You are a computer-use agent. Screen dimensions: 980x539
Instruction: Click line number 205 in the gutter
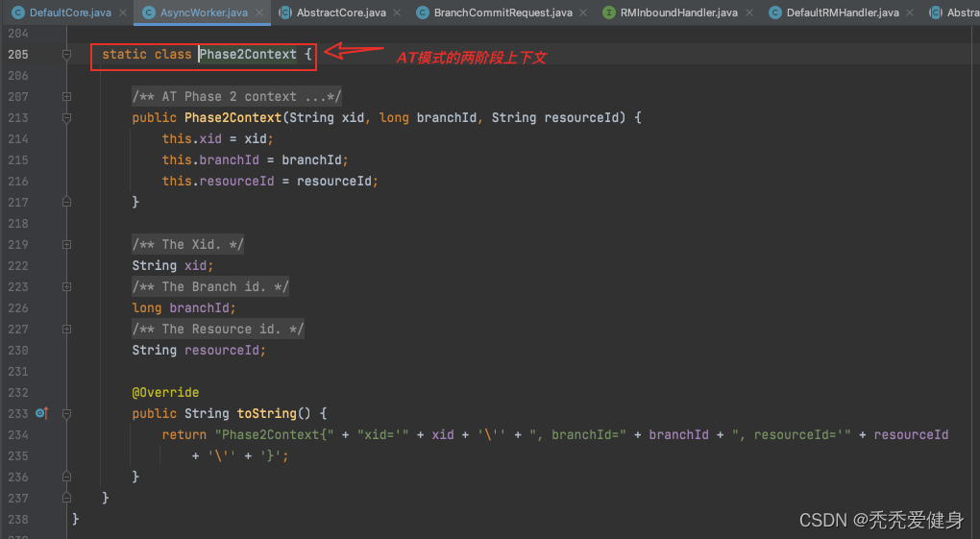click(18, 55)
